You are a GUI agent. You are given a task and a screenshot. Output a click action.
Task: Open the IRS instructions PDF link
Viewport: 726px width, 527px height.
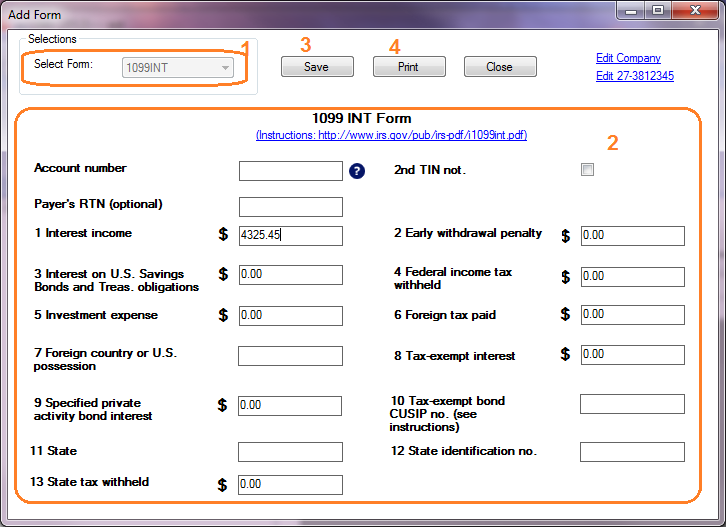click(x=391, y=135)
